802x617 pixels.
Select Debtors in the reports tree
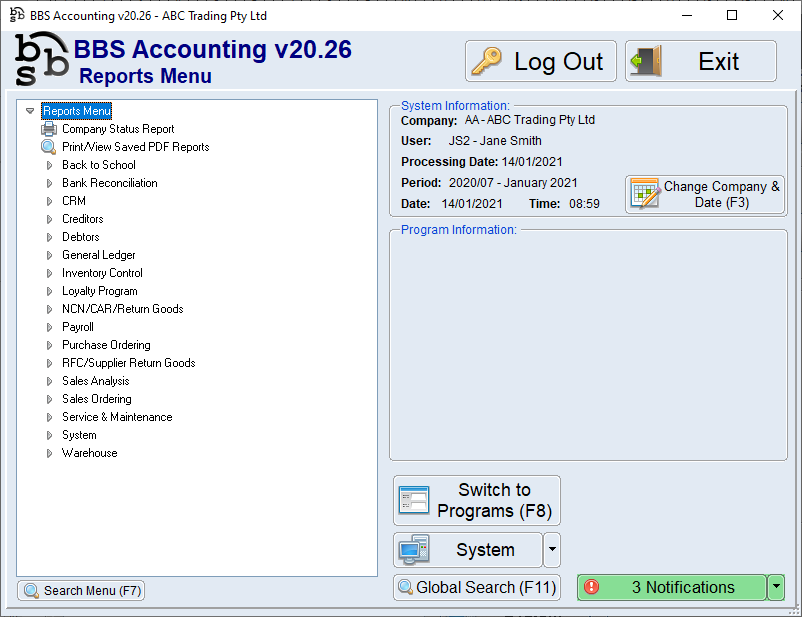80,237
